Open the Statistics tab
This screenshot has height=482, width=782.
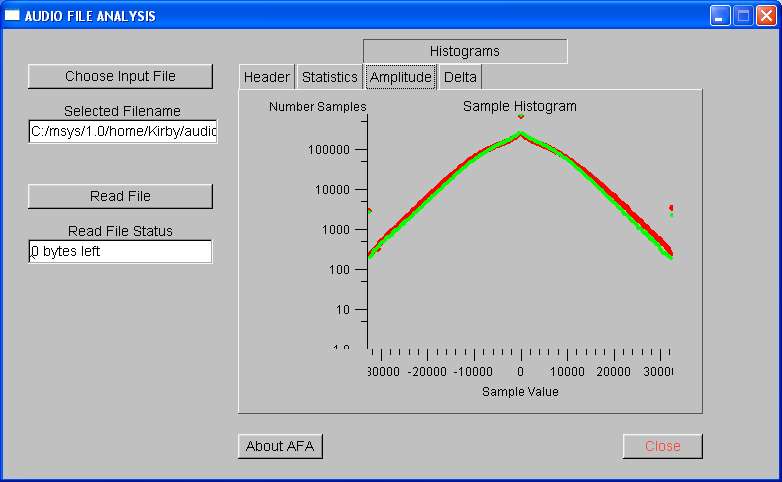[329, 77]
